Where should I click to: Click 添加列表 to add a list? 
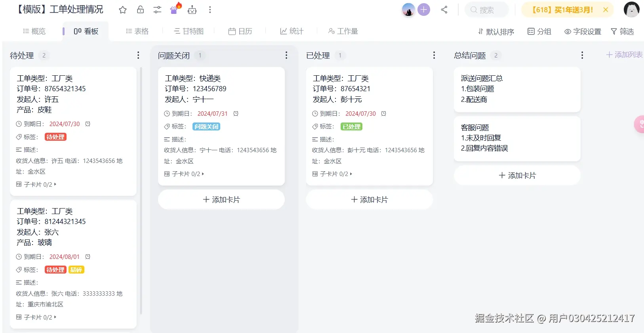pyautogui.click(x=625, y=55)
